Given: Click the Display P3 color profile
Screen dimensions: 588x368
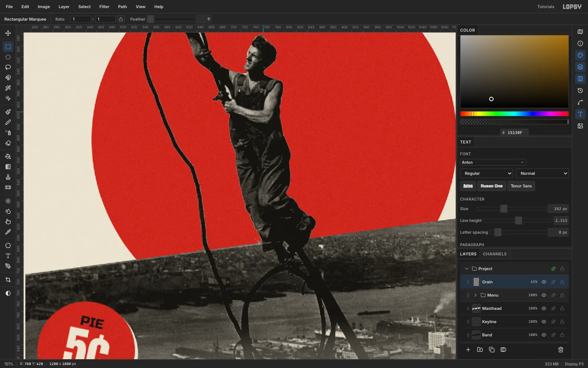Looking at the screenshot, I should pyautogui.click(x=574, y=364).
